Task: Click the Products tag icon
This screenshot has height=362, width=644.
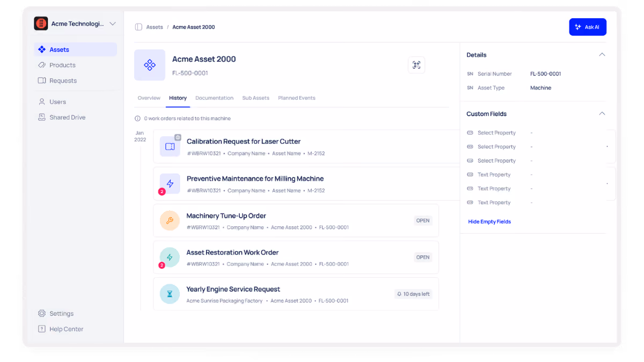Action: (x=42, y=65)
